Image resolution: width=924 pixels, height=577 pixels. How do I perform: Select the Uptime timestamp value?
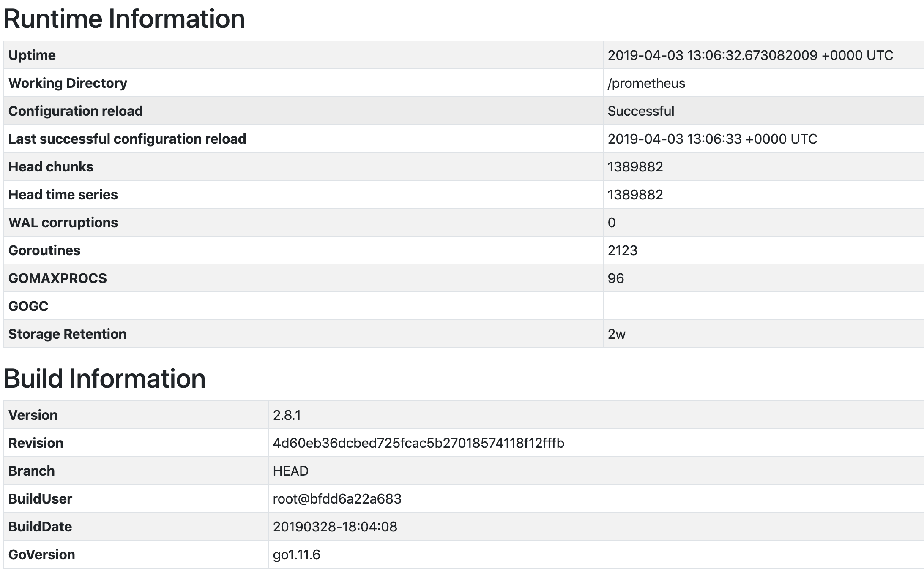(750, 55)
